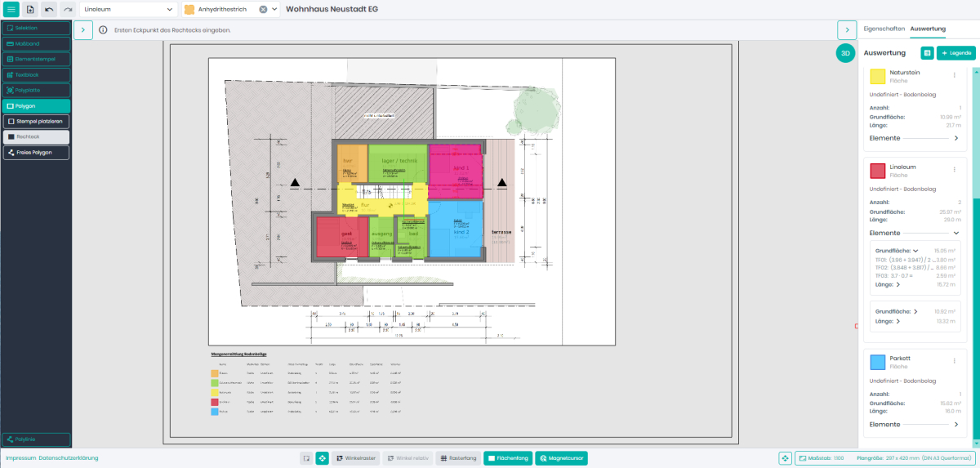Turn off the Magnetcursor toggle
The image size is (980, 468).
pos(561,458)
